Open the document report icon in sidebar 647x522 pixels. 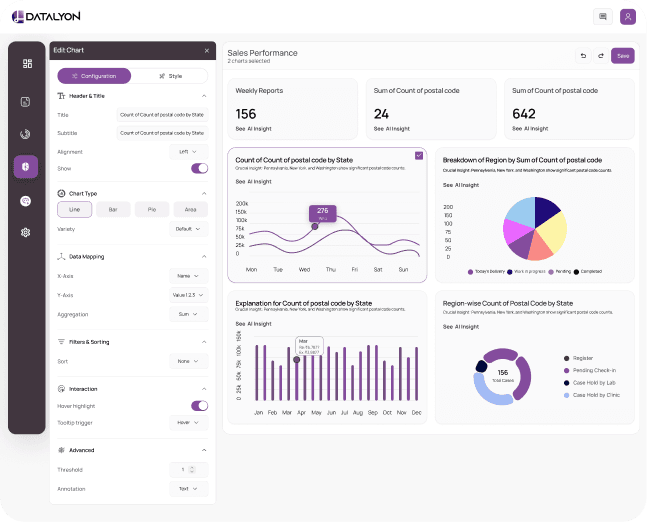(x=26, y=102)
